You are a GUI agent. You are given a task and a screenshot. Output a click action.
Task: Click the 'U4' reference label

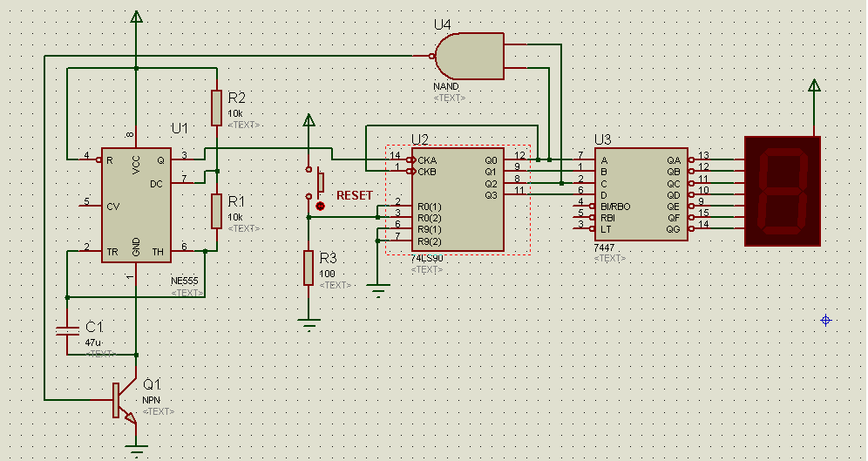(x=443, y=25)
